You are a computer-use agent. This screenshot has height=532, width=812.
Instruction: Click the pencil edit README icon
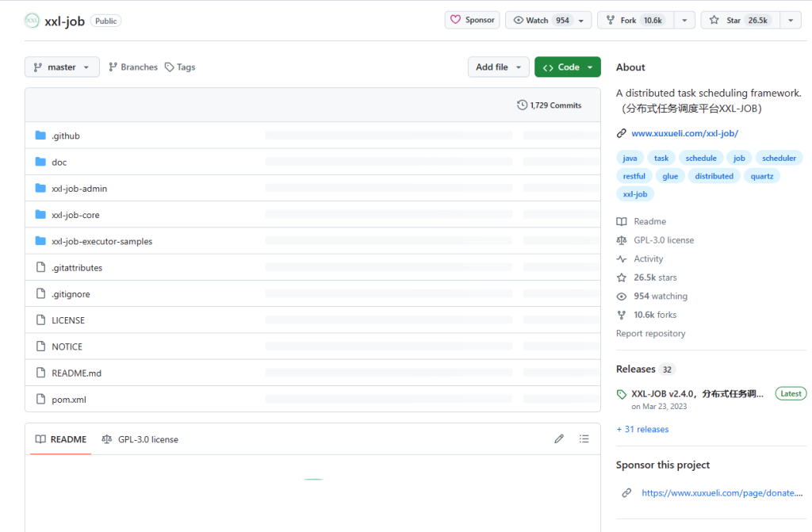click(559, 438)
